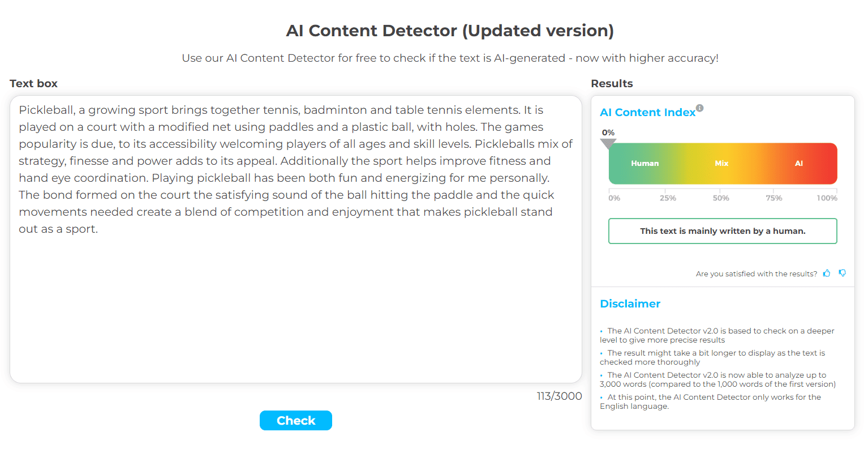The height and width of the screenshot is (453, 868).
Task: Click the Disclaimer heading
Action: 630,304
